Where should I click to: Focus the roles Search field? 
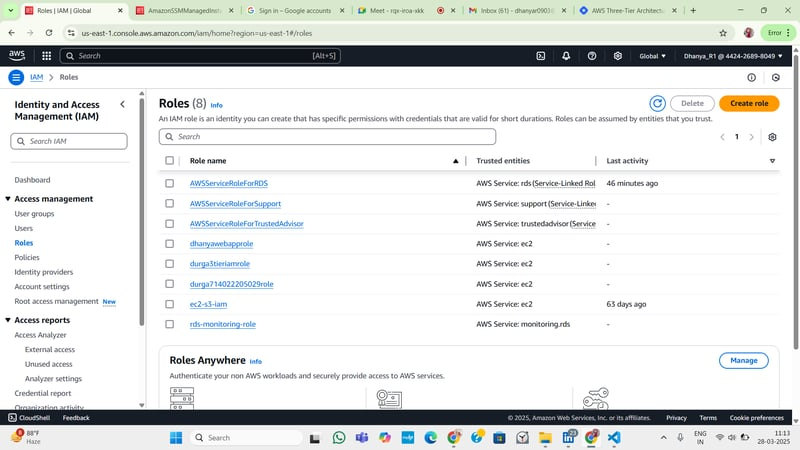pos(327,137)
